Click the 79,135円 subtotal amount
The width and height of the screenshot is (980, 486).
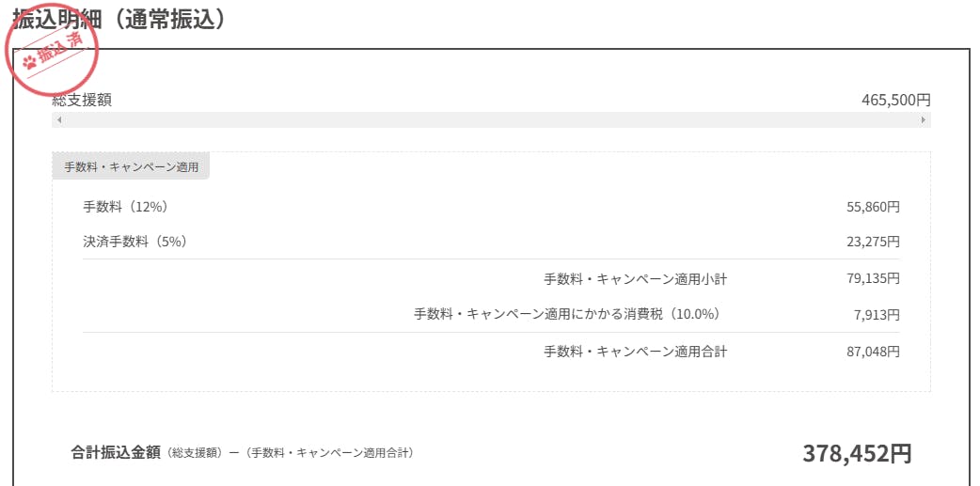pyautogui.click(x=873, y=279)
